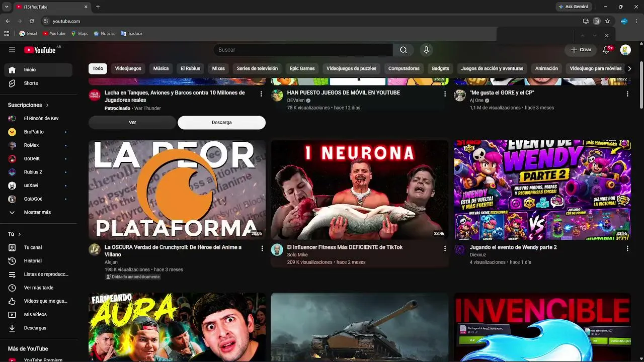Open options menu for the War Thunder ad
This screenshot has width=644, height=362.
coord(261,94)
